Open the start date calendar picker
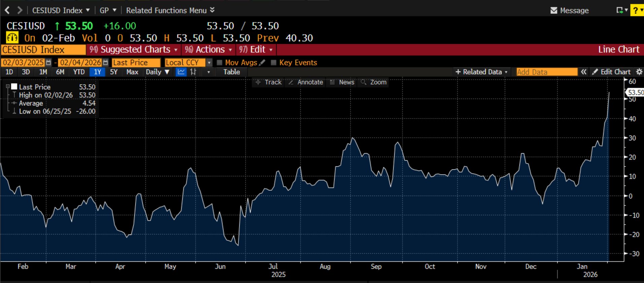The height and width of the screenshot is (283, 644). coord(48,63)
